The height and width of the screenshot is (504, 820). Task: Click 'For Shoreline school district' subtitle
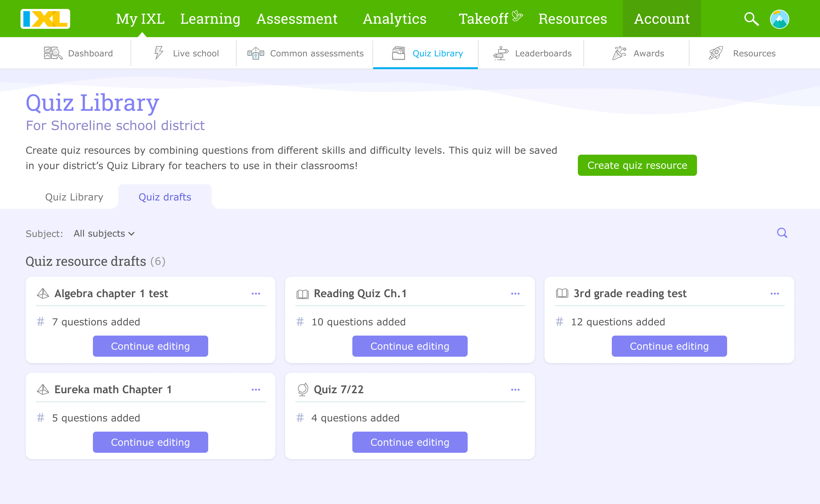(115, 126)
